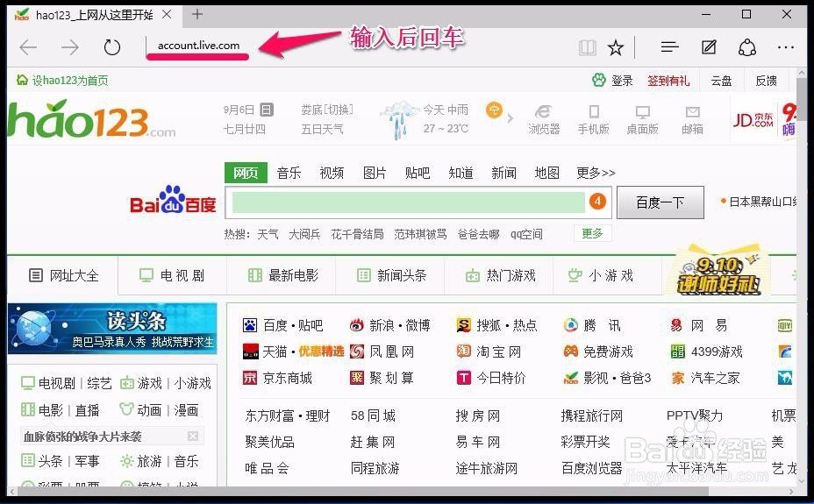The image size is (814, 504).
Task: Open 最新电影 navigation tab
Action: [x=283, y=275]
